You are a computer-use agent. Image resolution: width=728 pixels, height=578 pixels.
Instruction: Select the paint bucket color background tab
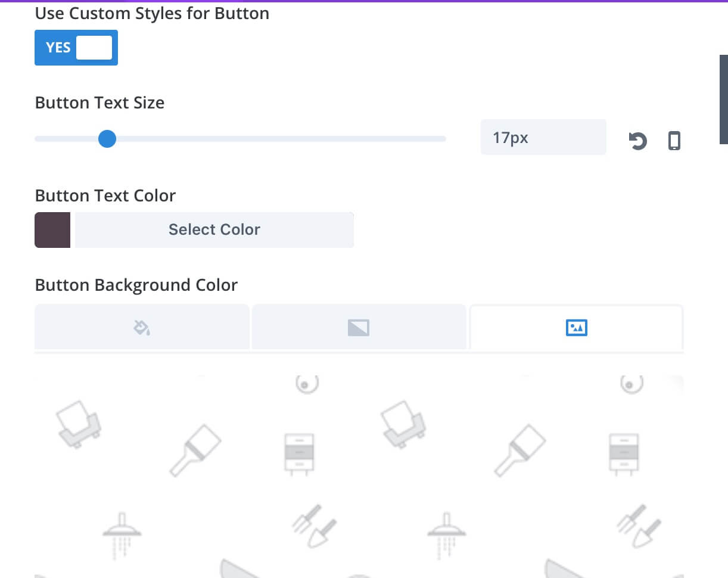pyautogui.click(x=142, y=327)
